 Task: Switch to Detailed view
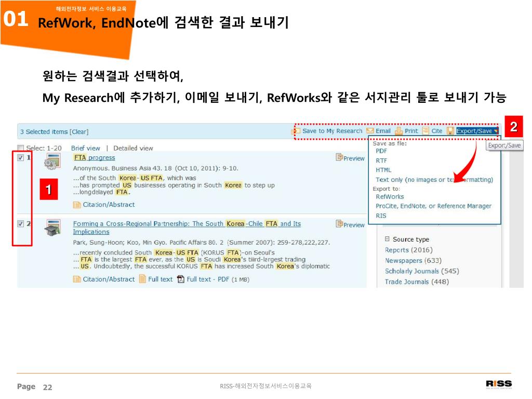pyautogui.click(x=133, y=148)
